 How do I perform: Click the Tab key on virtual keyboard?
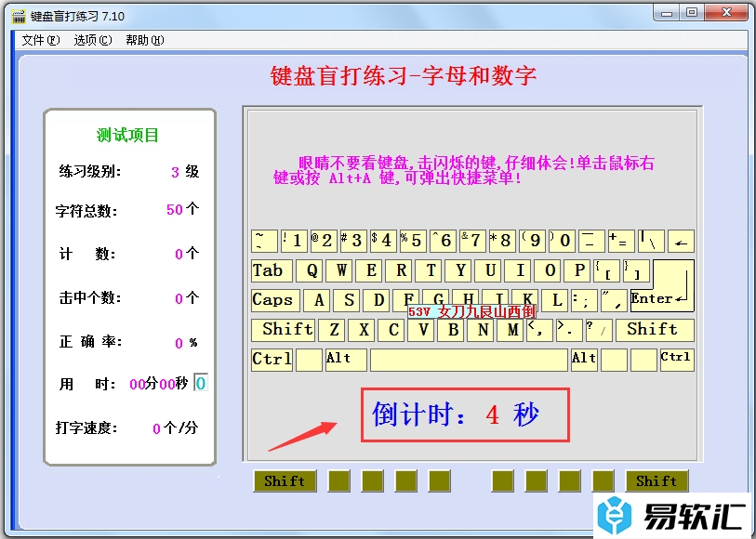pyautogui.click(x=272, y=270)
